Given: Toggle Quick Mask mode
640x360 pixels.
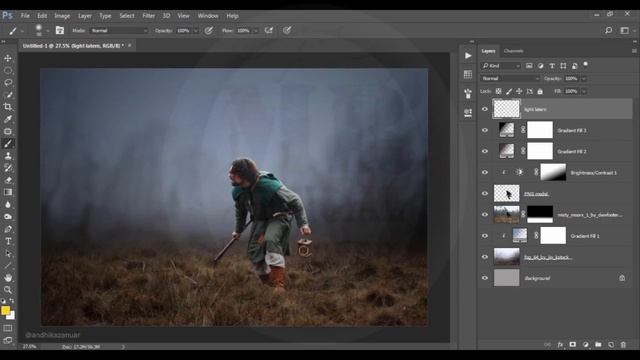Looking at the screenshot, I should tap(8, 328).
